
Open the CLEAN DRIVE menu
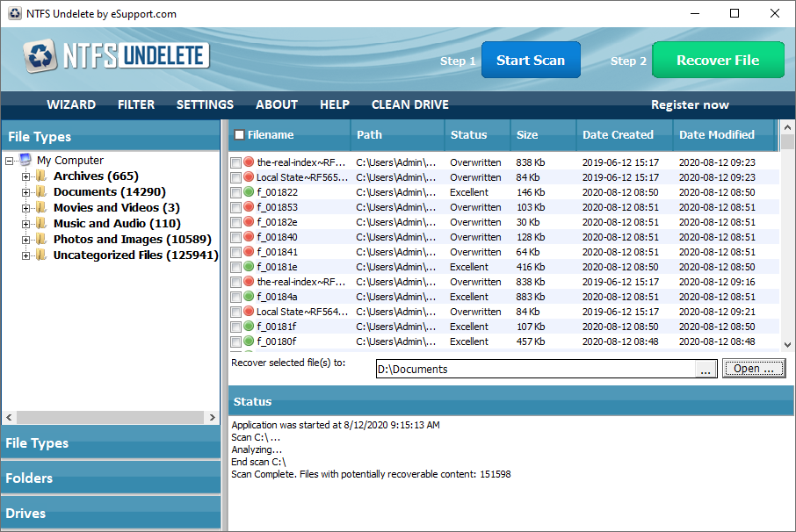(410, 105)
